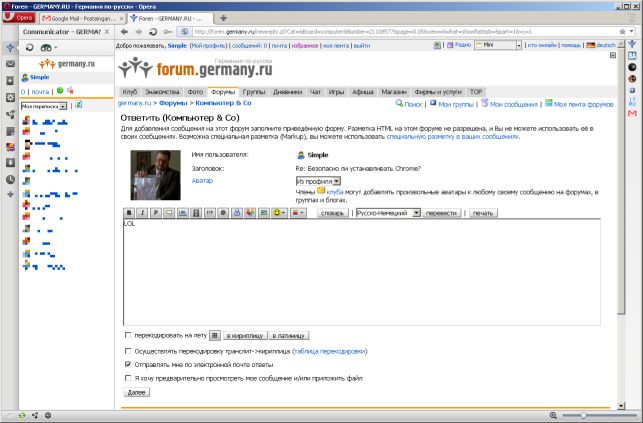Viewport: 643px width, 423px height.
Task: Close the Communicator panel with X
Action: 107,32
